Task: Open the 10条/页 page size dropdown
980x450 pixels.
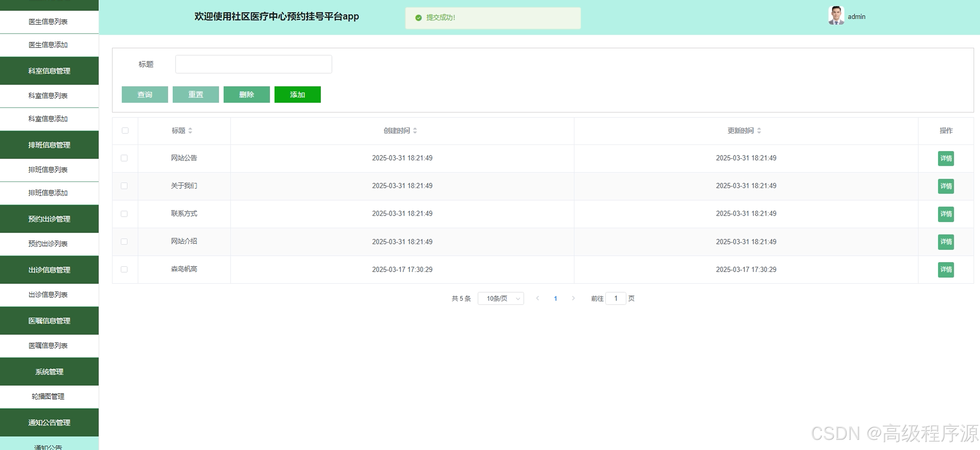Action: pyautogui.click(x=501, y=299)
